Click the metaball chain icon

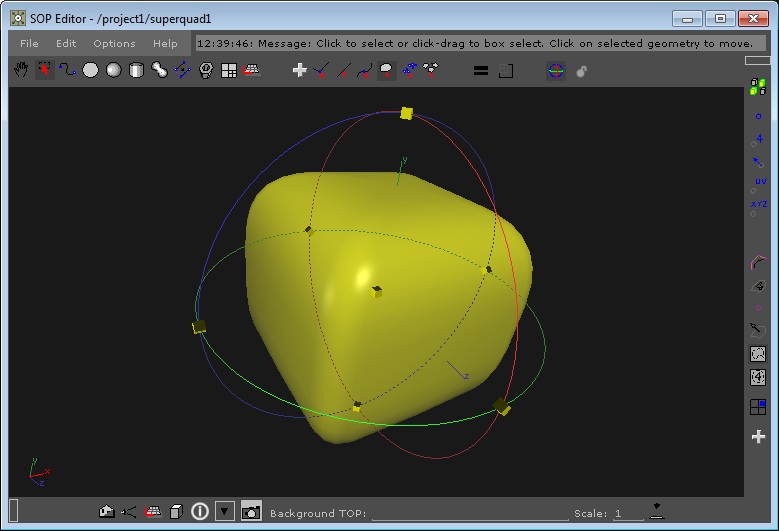point(159,70)
